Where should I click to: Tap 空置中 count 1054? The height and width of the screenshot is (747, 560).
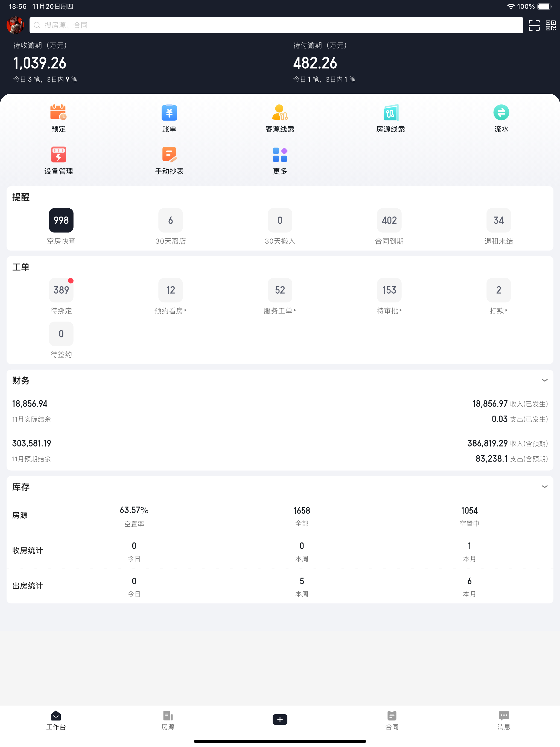469,510
